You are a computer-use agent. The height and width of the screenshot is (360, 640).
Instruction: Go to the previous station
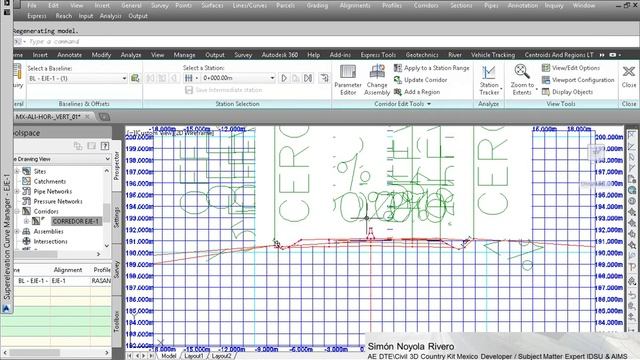point(174,78)
